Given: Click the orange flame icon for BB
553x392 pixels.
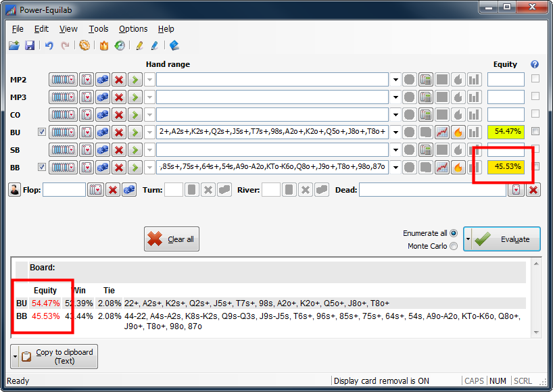Looking at the screenshot, I should coord(458,168).
